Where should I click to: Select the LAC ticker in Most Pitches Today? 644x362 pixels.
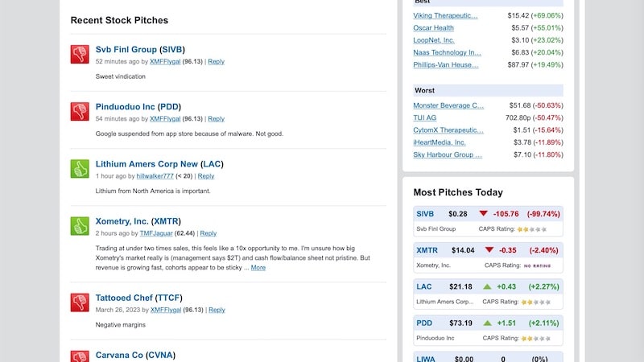click(424, 287)
